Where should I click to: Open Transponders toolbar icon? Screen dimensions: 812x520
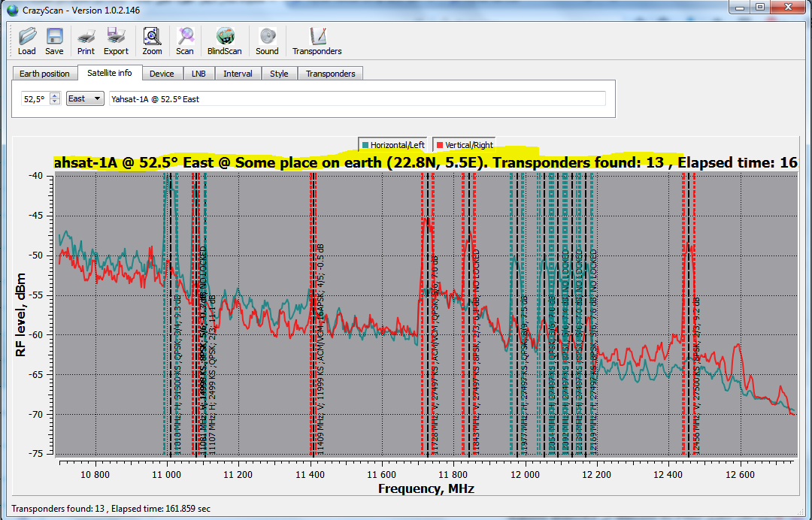tap(317, 41)
